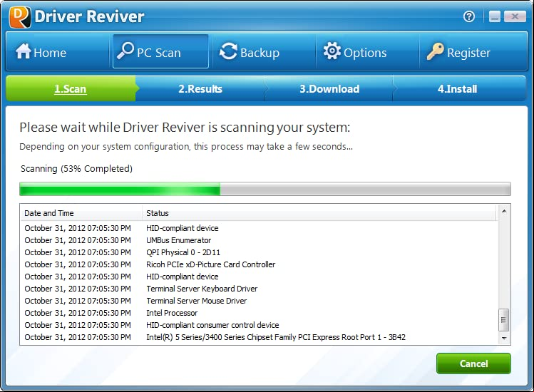Select step 3.Download
Screen dimensions: 534x392
point(329,89)
